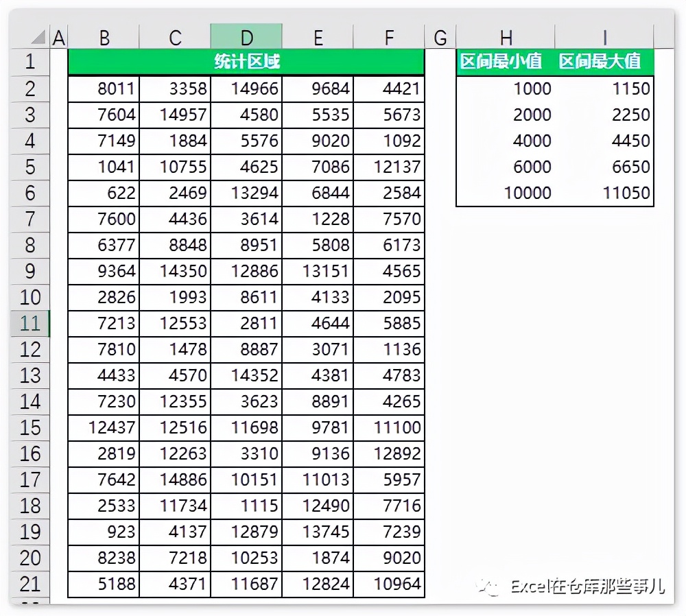Select cell containing 4783
The height and width of the screenshot is (616, 686).
pos(389,376)
